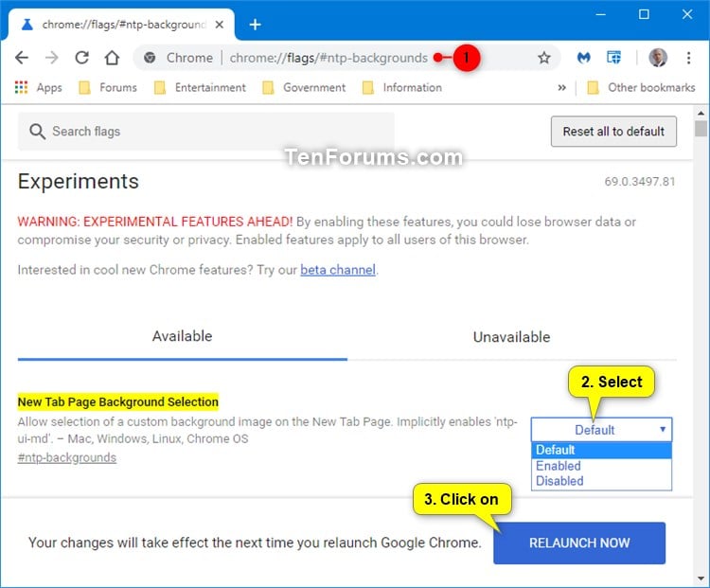The width and height of the screenshot is (710, 588).
Task: Open the beta channel link
Action: 338,270
